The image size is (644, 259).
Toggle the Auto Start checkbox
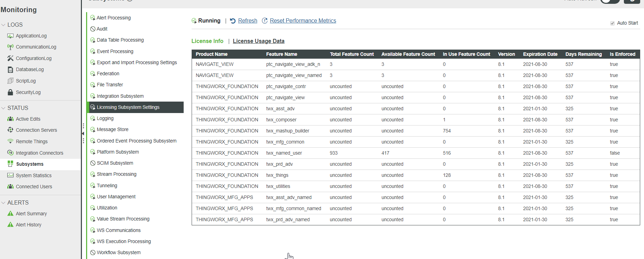click(612, 23)
